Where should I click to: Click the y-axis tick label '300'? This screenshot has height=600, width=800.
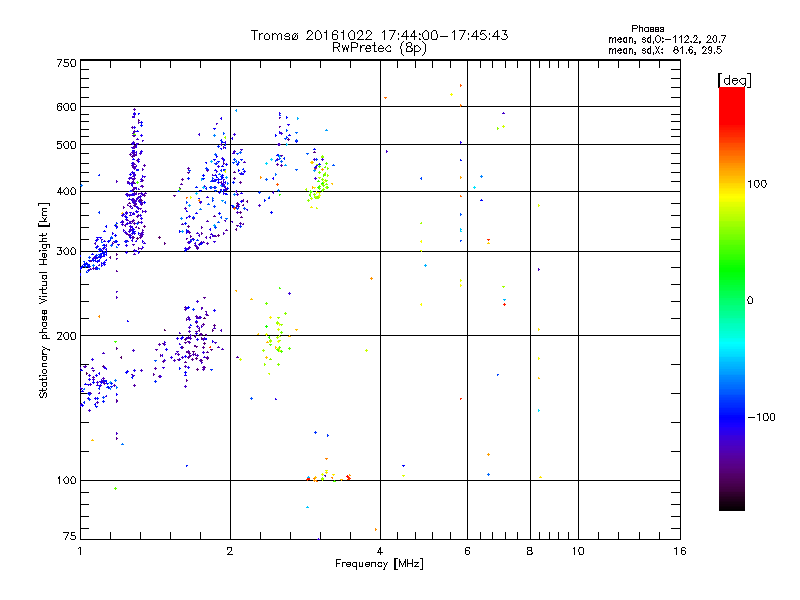click(x=66, y=252)
